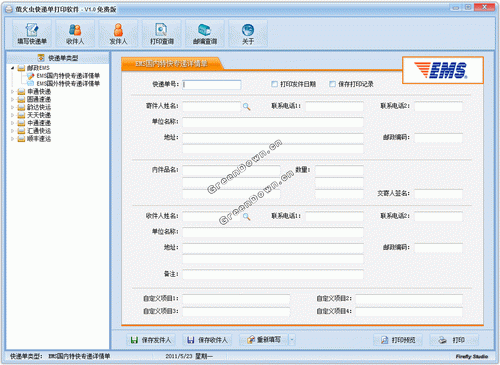Select the EMS国内特快专递详情单 tab
This screenshot has width=500, height=365.
click(171, 64)
